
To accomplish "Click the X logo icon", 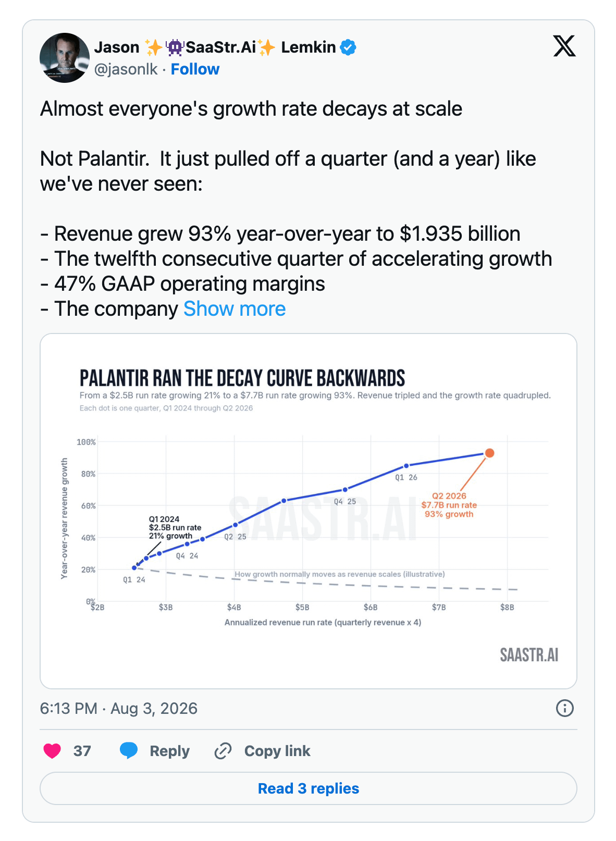I will point(564,46).
